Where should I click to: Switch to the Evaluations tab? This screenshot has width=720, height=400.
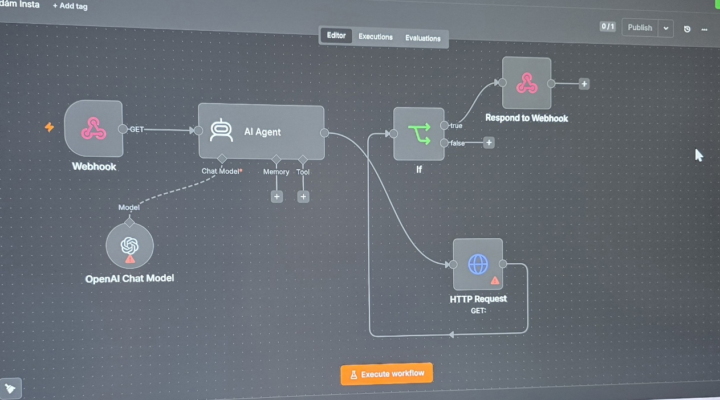click(422, 38)
